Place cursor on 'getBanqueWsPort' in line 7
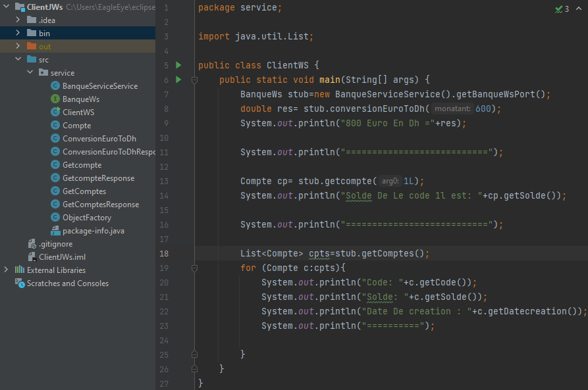The height and width of the screenshot is (390, 588). pos(495,94)
